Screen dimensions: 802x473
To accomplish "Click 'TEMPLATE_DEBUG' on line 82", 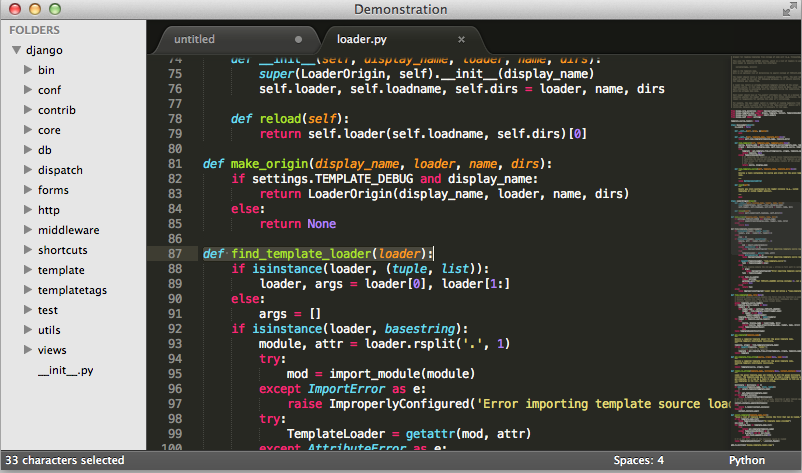I will click(364, 179).
